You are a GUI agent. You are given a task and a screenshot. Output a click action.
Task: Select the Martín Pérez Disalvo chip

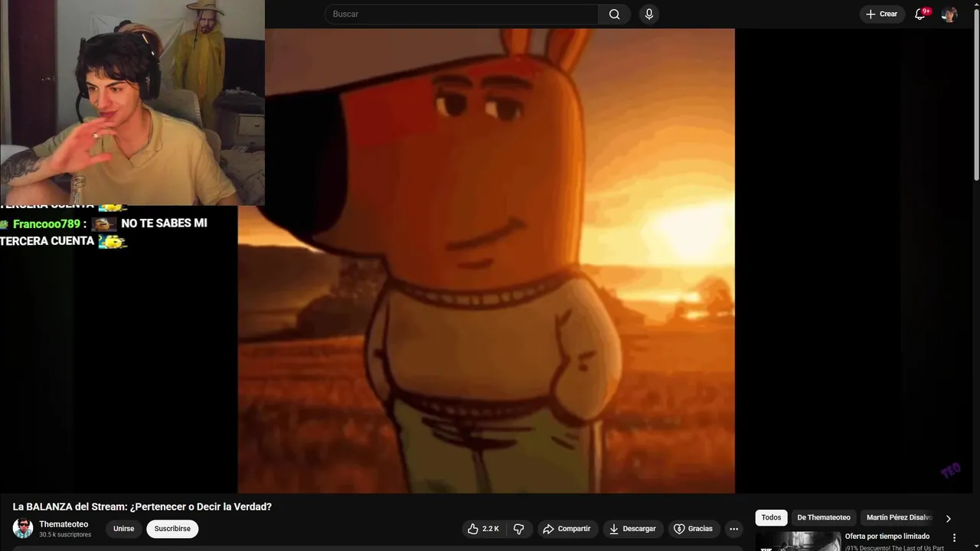click(x=899, y=517)
